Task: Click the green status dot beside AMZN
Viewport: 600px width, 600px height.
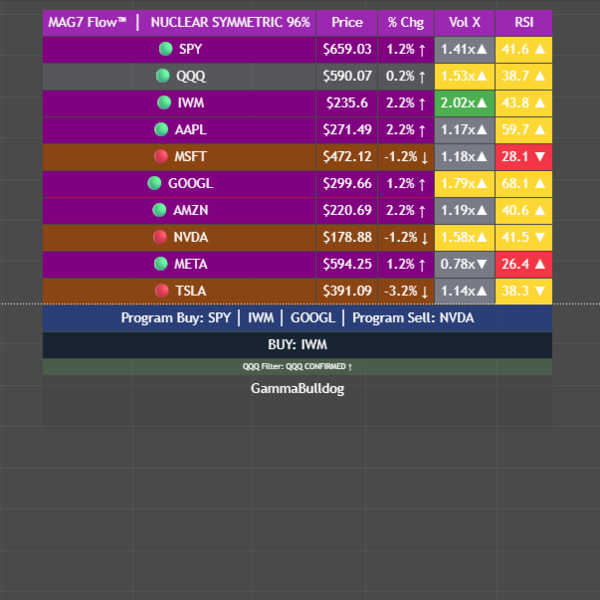Action: coord(159,210)
